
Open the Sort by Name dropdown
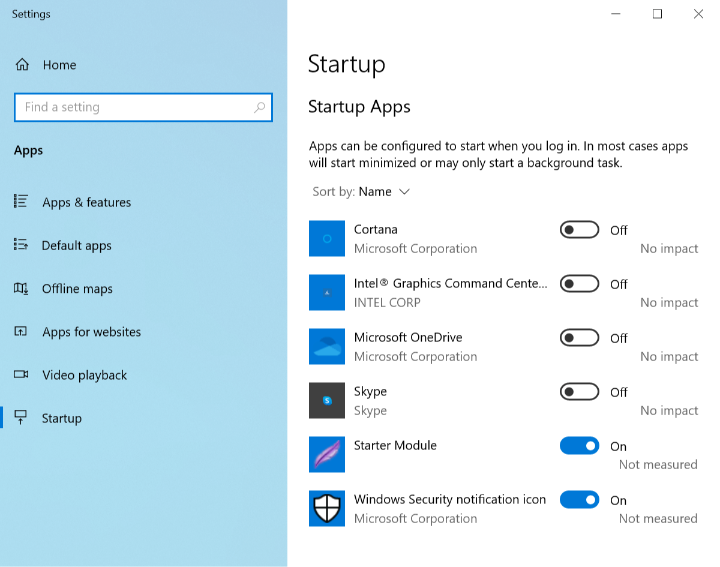click(x=361, y=191)
